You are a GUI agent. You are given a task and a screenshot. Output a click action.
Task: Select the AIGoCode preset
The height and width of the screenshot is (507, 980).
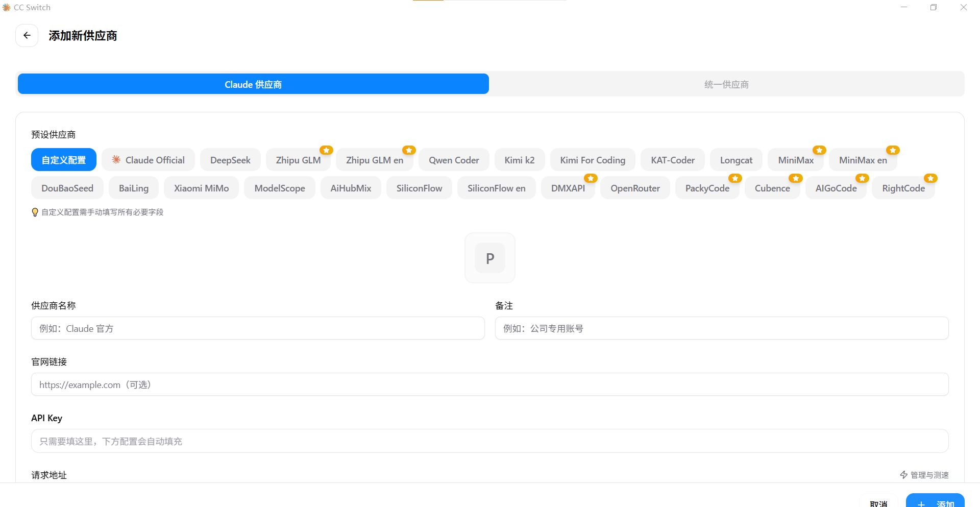click(836, 188)
